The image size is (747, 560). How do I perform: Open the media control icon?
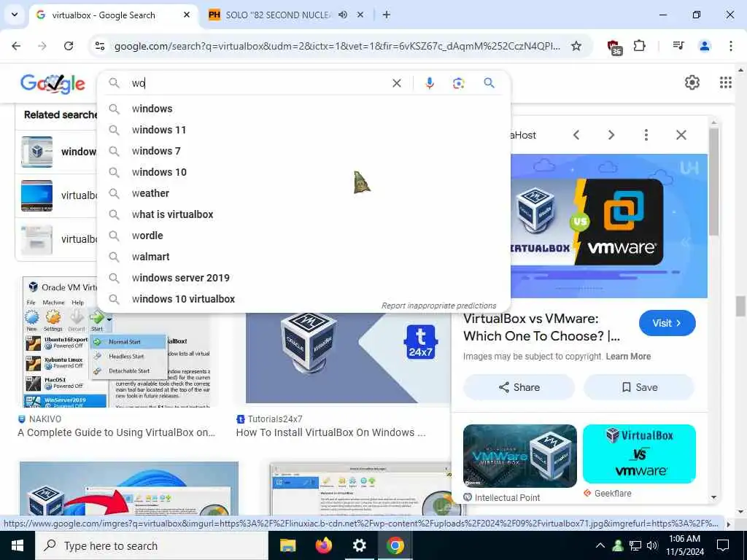coord(678,46)
